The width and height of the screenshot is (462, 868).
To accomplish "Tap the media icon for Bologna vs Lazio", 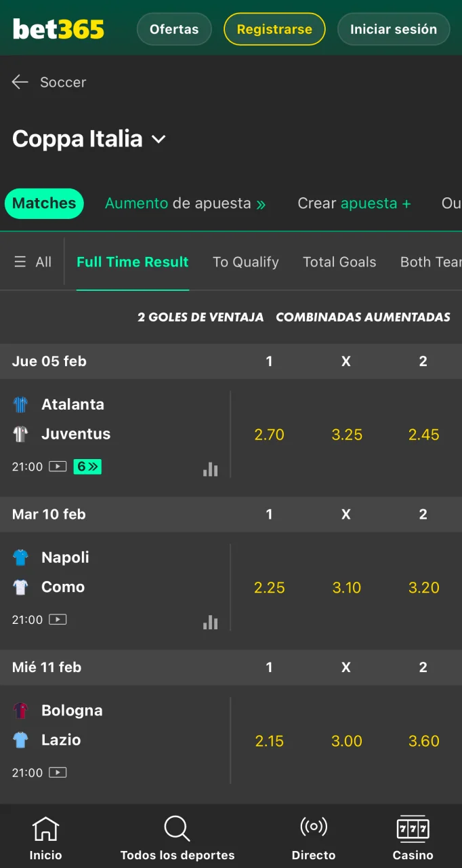I will (58, 772).
